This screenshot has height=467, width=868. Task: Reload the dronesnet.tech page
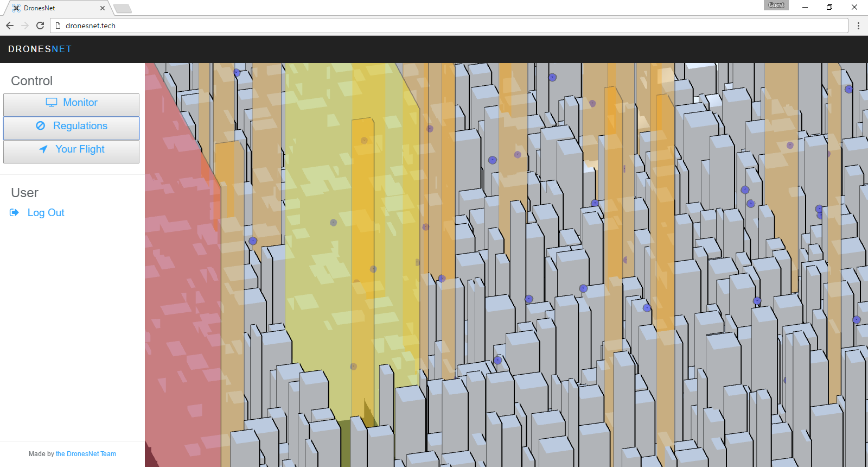(40, 26)
